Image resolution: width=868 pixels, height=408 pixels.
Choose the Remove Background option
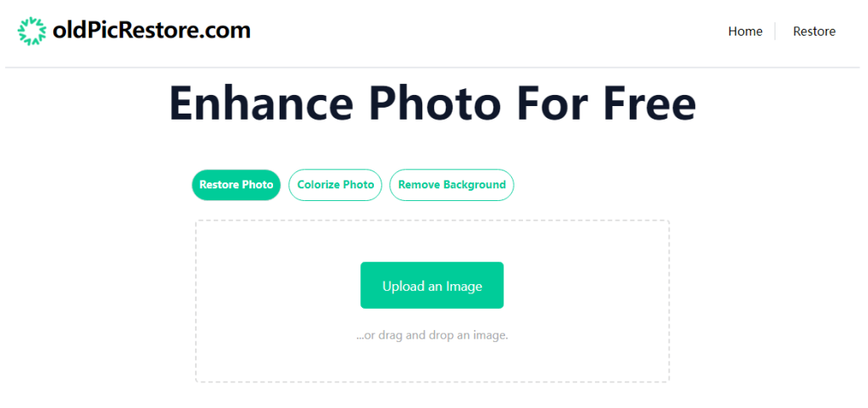click(452, 185)
